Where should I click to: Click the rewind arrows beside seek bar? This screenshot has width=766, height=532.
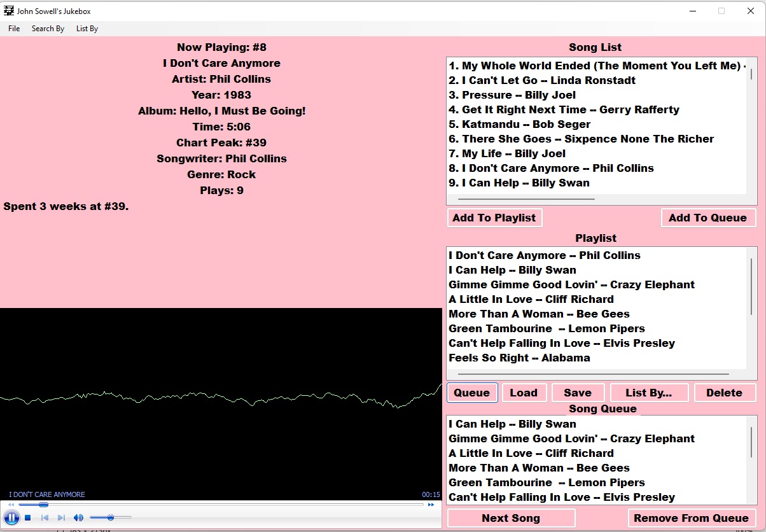pyautogui.click(x=11, y=505)
